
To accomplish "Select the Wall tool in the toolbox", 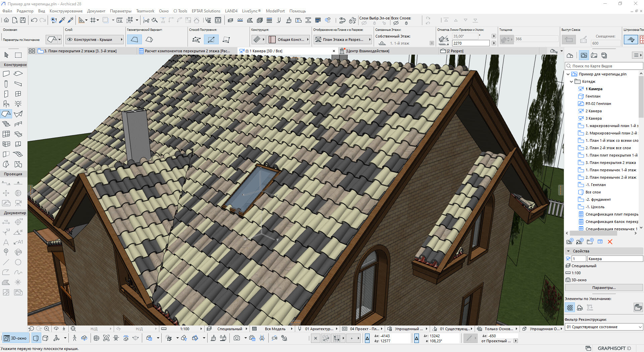I will [x=6, y=74].
